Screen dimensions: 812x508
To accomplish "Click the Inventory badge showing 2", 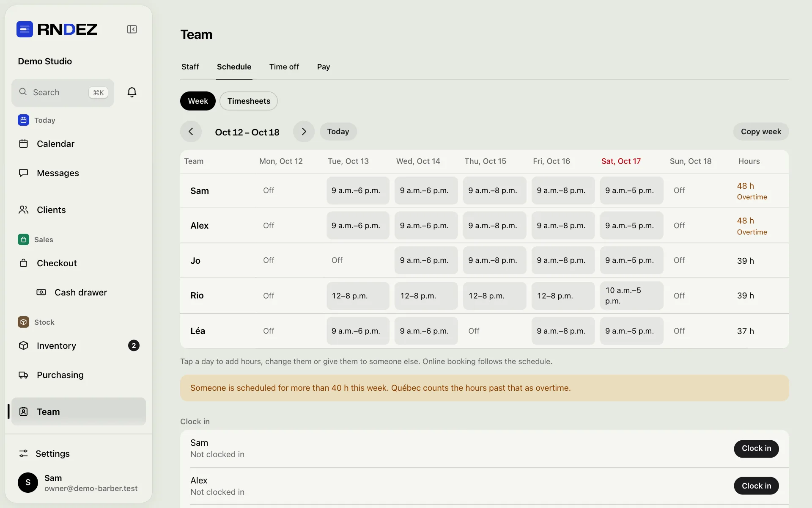I will point(134,345).
